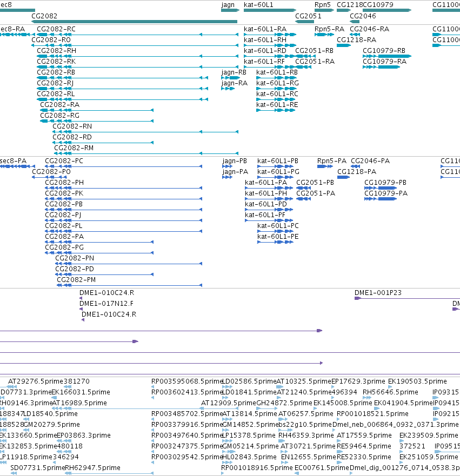Open the Rpn5-RA transcript label
460x476 pixels.
(x=329, y=29)
